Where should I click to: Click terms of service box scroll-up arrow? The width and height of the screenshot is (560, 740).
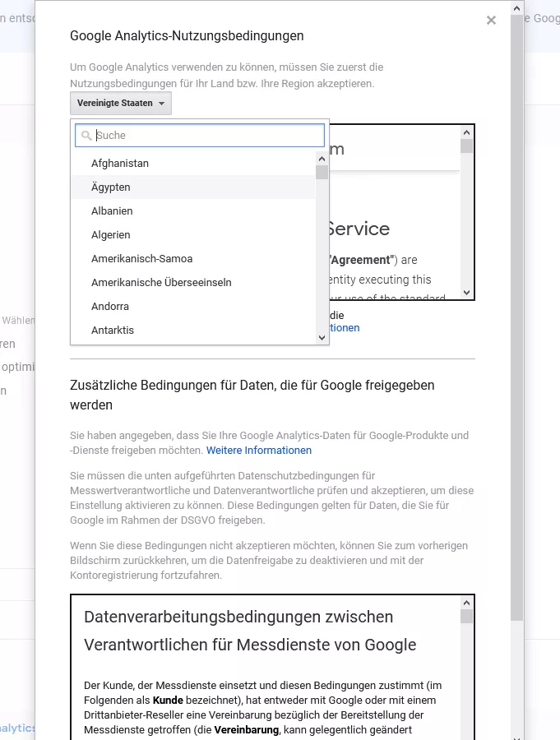pyautogui.click(x=466, y=132)
